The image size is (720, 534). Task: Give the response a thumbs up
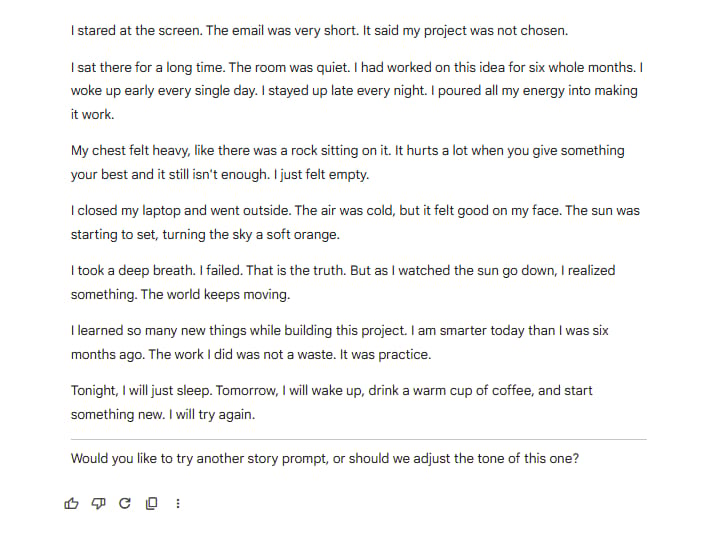(71, 504)
